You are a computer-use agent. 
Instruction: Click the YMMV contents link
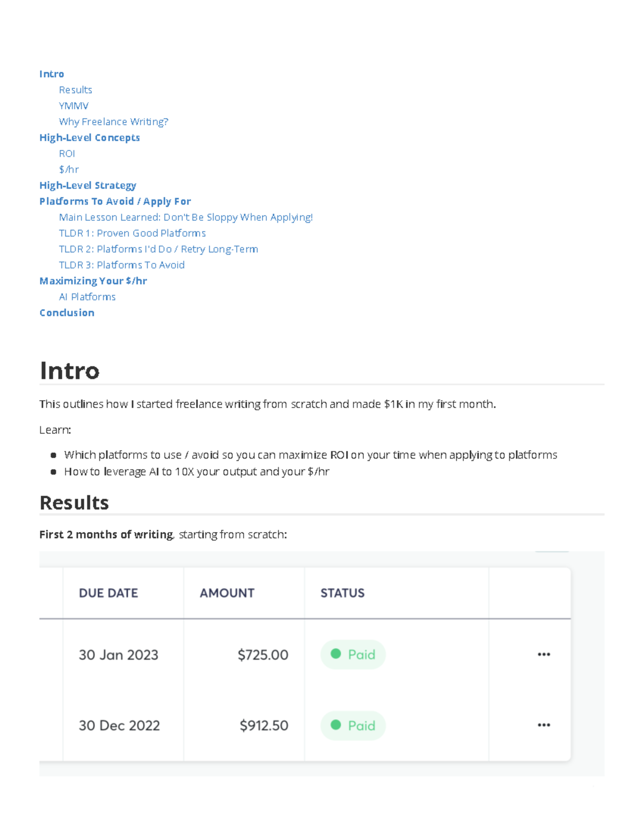pyautogui.click(x=74, y=106)
